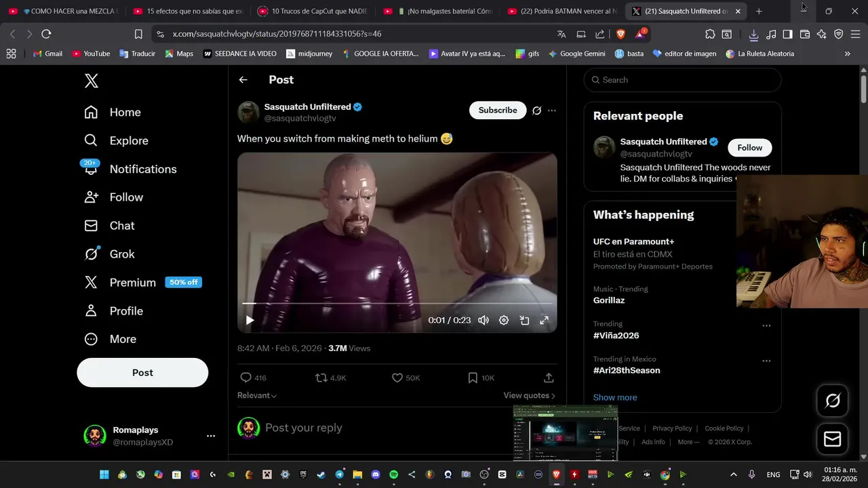Reload the page in browser
868x488 pixels.
click(x=46, y=34)
